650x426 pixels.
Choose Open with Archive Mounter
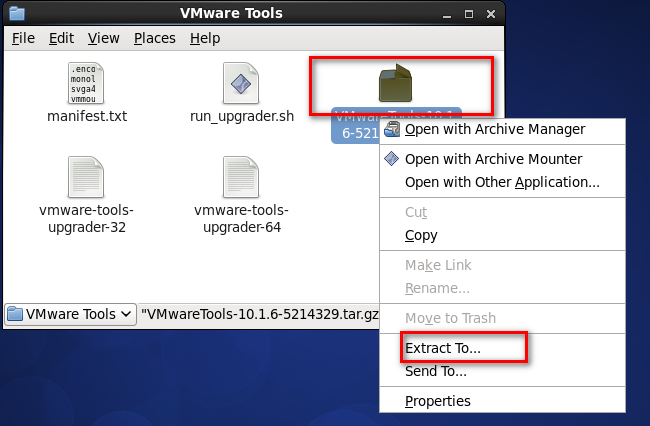[x=502, y=159]
